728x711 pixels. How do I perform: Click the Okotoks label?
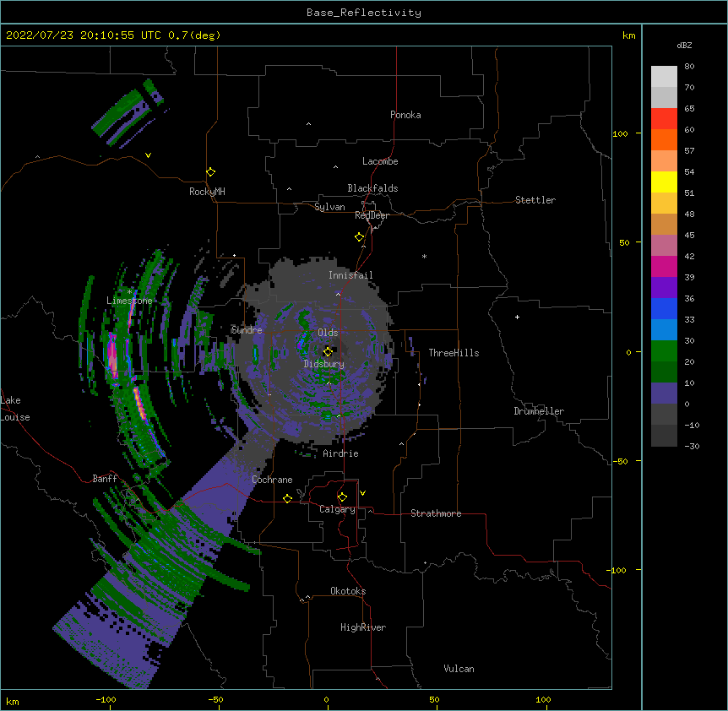coord(348,591)
